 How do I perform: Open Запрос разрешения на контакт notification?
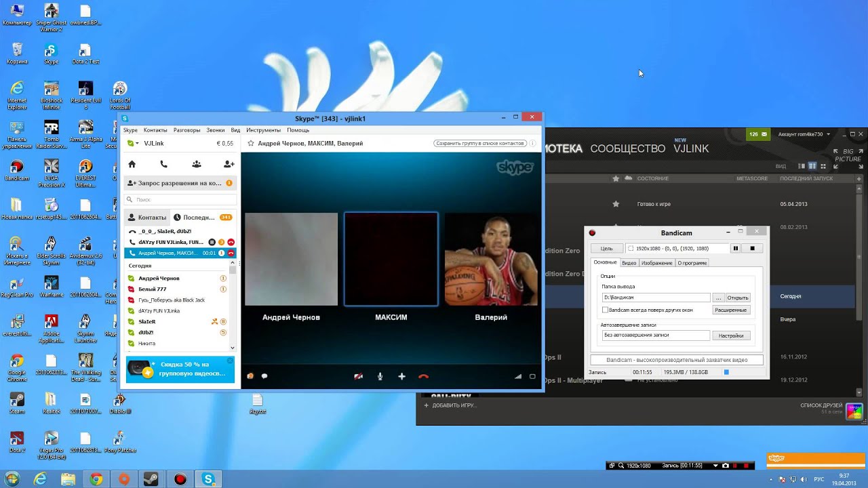point(180,183)
